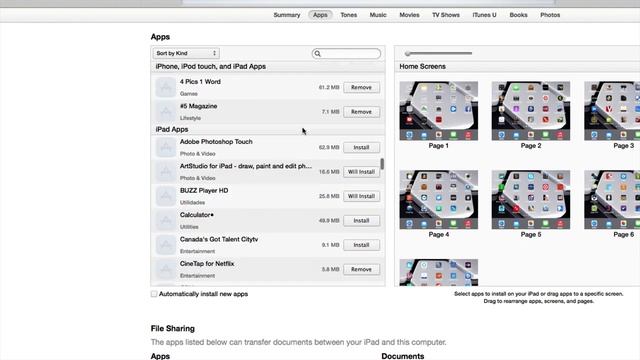Open the Sort by Kind dropdown
This screenshot has height=360, width=640.
point(186,53)
